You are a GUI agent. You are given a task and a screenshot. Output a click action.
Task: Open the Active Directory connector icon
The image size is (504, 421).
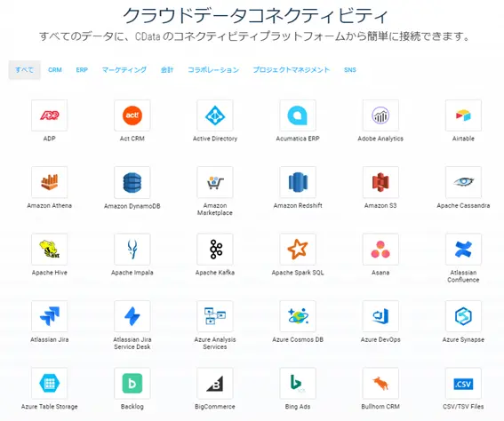(x=215, y=115)
